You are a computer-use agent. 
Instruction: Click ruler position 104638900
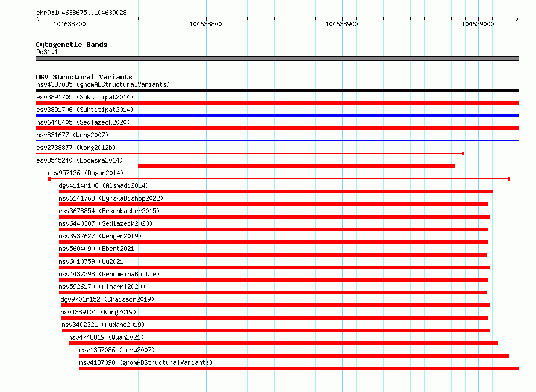point(341,24)
